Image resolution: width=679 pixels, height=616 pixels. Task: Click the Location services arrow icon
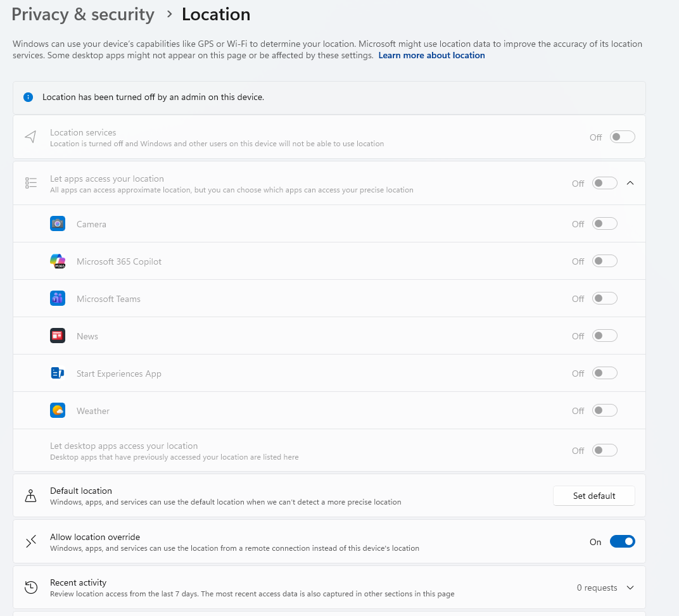click(x=31, y=137)
